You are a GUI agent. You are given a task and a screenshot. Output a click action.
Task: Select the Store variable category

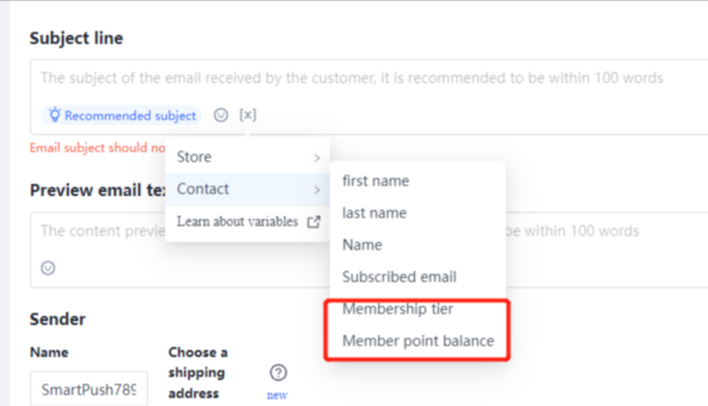194,157
